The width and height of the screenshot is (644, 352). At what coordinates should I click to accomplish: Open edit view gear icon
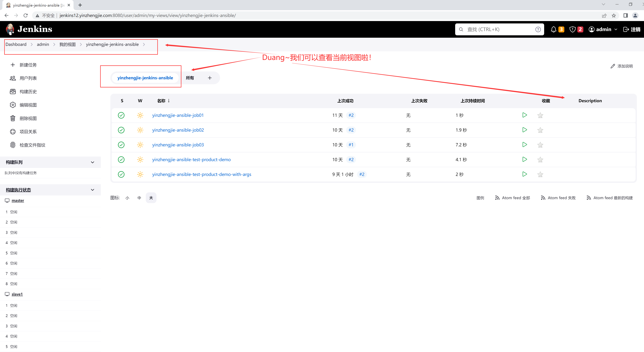click(13, 105)
